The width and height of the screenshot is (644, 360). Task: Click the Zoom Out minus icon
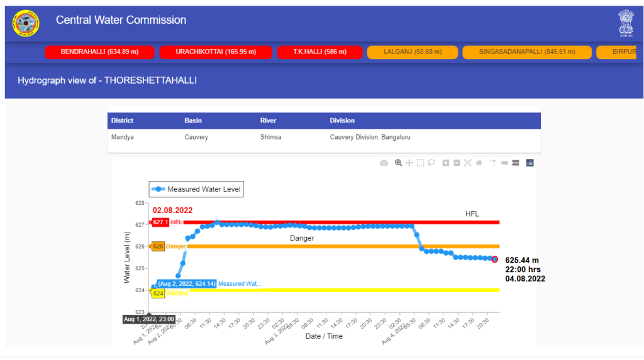457,163
